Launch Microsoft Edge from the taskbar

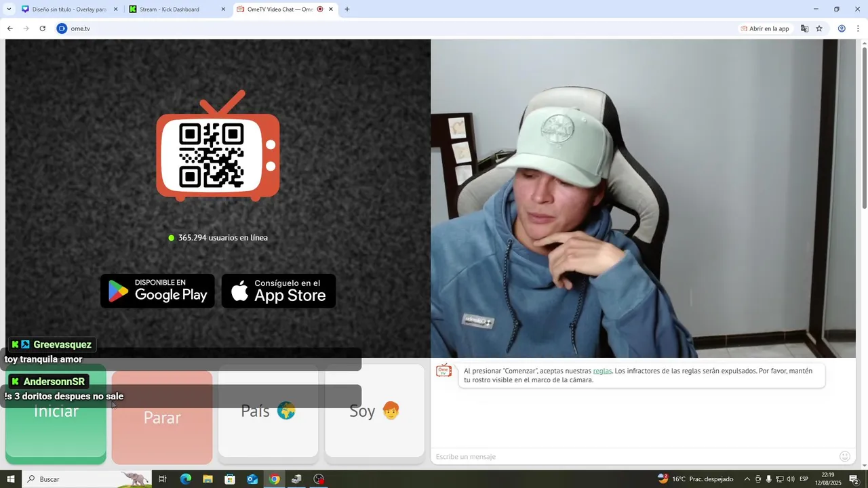(185, 479)
